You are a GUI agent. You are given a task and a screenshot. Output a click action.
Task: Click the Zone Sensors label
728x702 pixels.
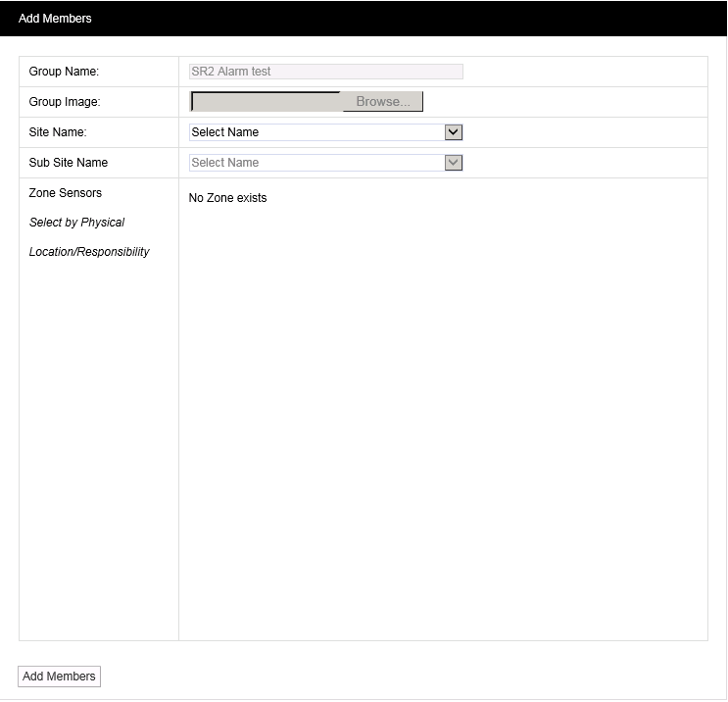pos(66,193)
